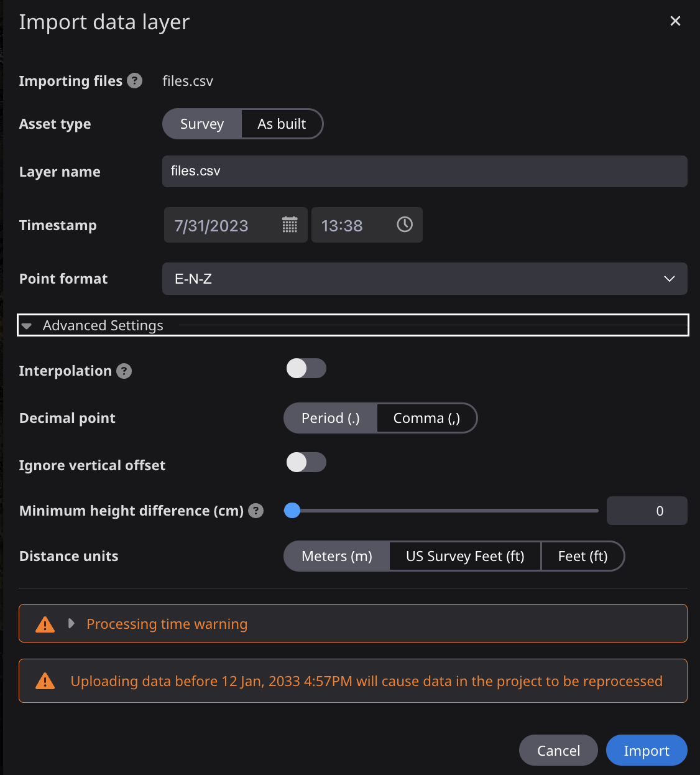Click the Minimum height difference help icon
Viewport: 700px width, 775px height.
coord(256,511)
